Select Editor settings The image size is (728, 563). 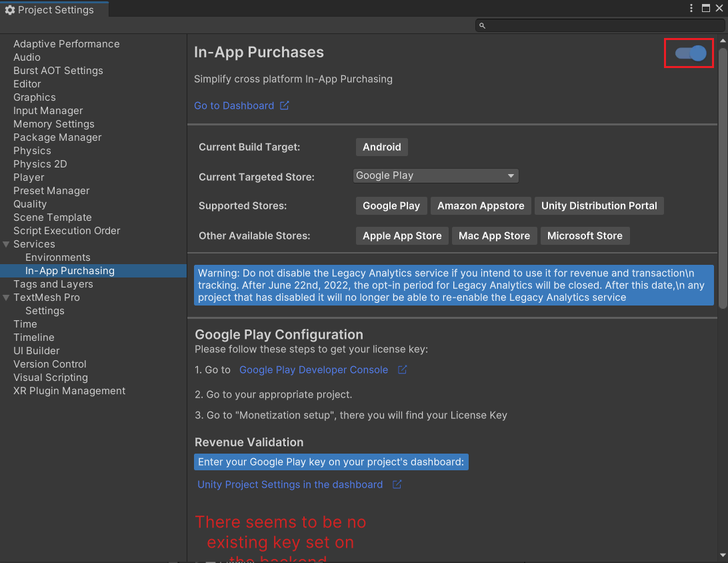pyautogui.click(x=27, y=84)
